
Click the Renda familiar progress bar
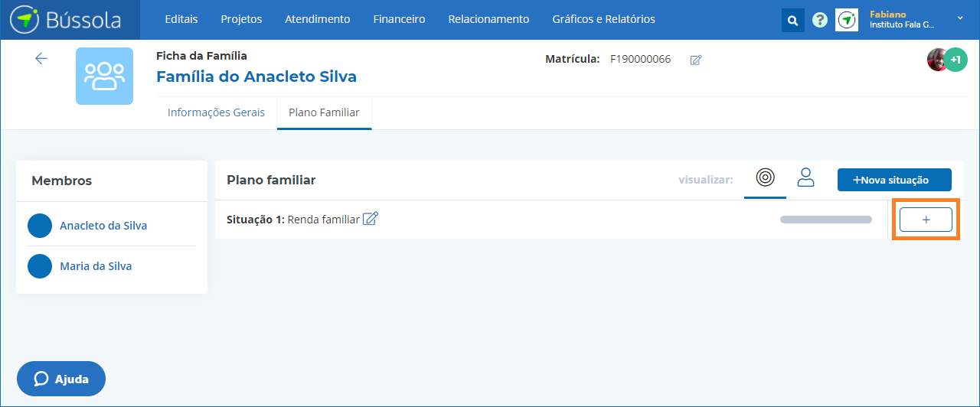pos(825,220)
